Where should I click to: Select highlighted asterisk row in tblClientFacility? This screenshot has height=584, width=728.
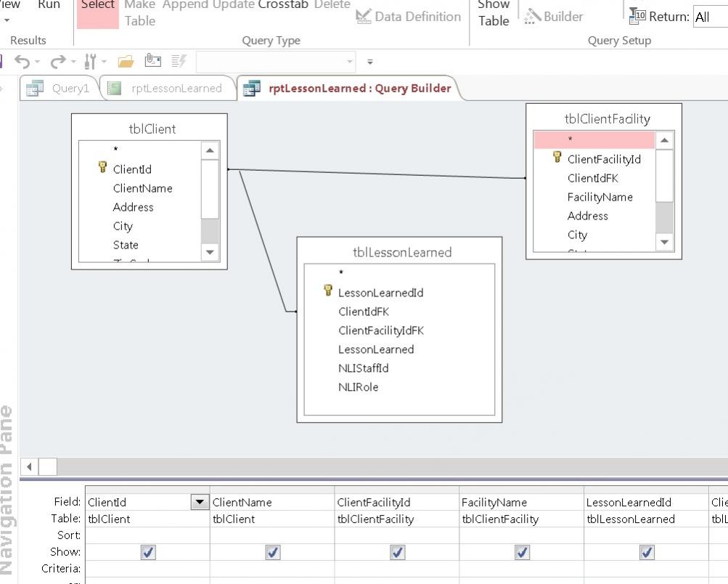pos(594,139)
